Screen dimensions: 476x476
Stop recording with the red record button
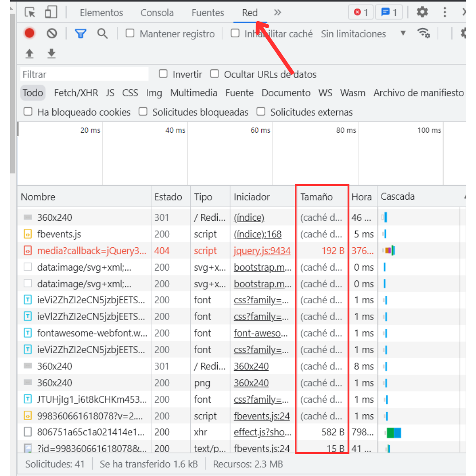click(x=30, y=33)
